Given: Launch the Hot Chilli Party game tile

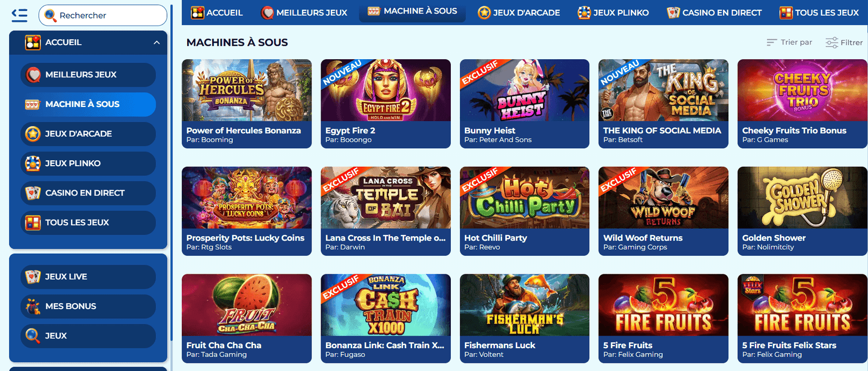Looking at the screenshot, I should (x=525, y=211).
